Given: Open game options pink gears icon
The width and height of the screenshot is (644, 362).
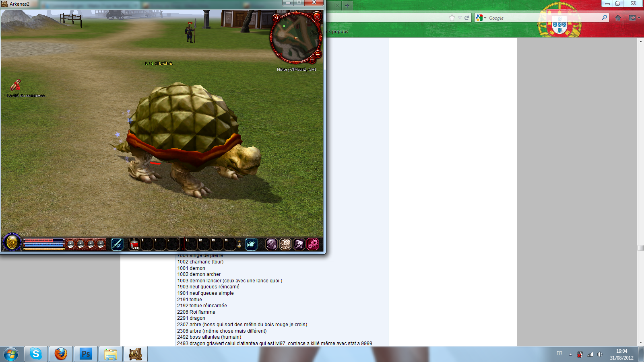Looking at the screenshot, I should click(313, 244).
